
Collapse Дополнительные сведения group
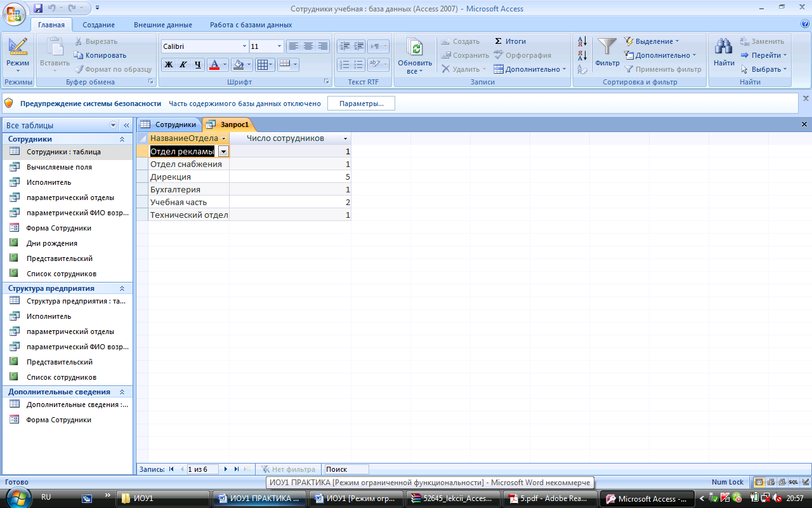[122, 392]
